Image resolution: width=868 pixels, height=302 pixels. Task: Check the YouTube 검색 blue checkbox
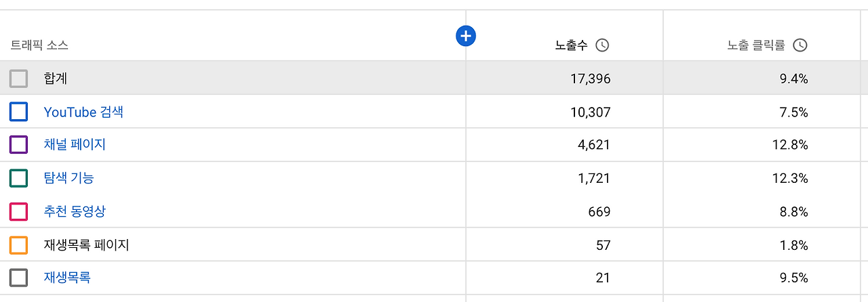19,112
